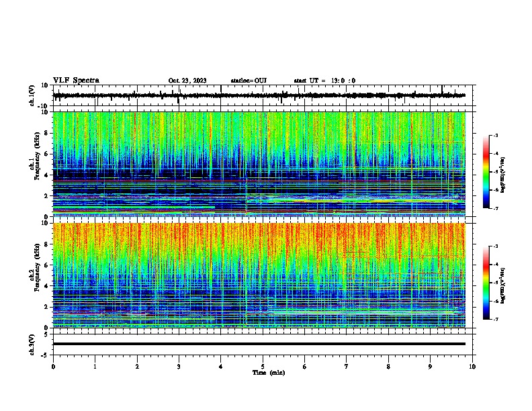532x411 pixels.
Task: Click the "10" tick on the time axis
Action: 472,367
